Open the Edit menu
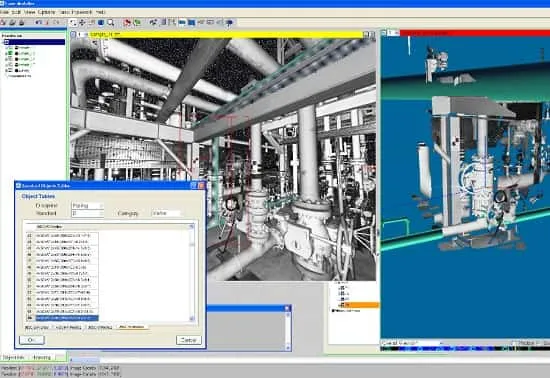 point(16,12)
